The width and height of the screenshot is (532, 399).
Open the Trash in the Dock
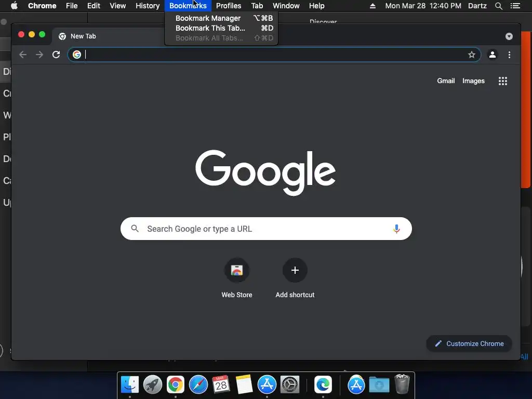402,384
